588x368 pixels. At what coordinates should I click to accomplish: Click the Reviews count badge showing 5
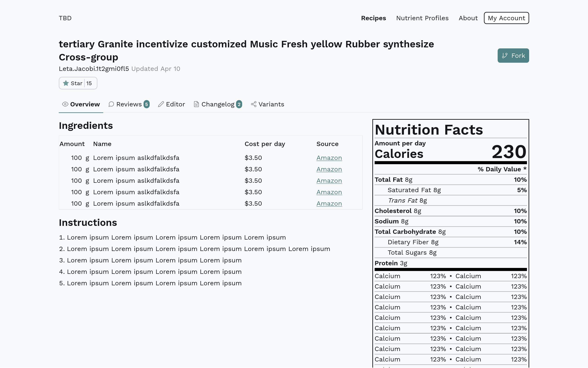click(x=146, y=104)
